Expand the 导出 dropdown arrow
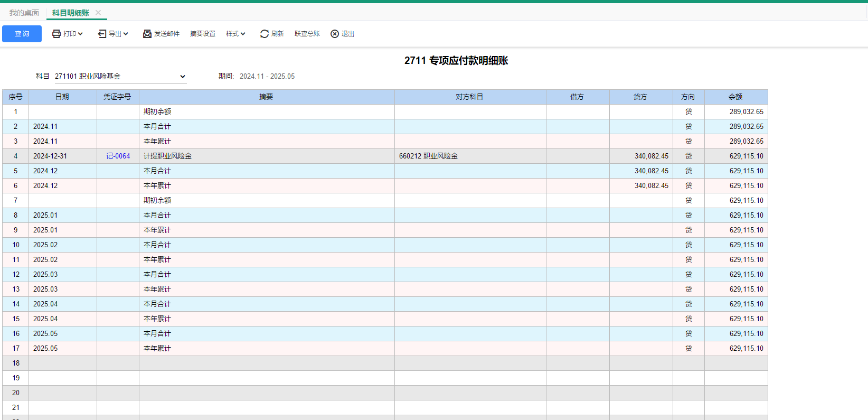The width and height of the screenshot is (868, 420). pos(126,34)
